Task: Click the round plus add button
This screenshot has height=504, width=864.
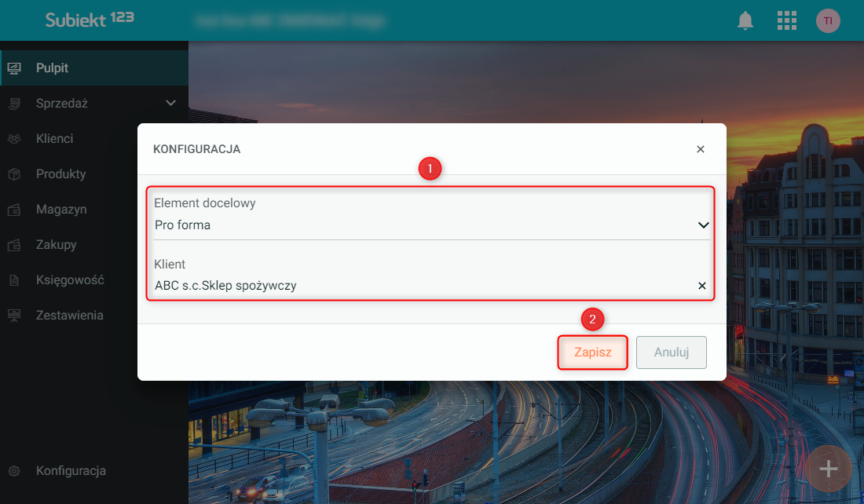Action: (828, 469)
